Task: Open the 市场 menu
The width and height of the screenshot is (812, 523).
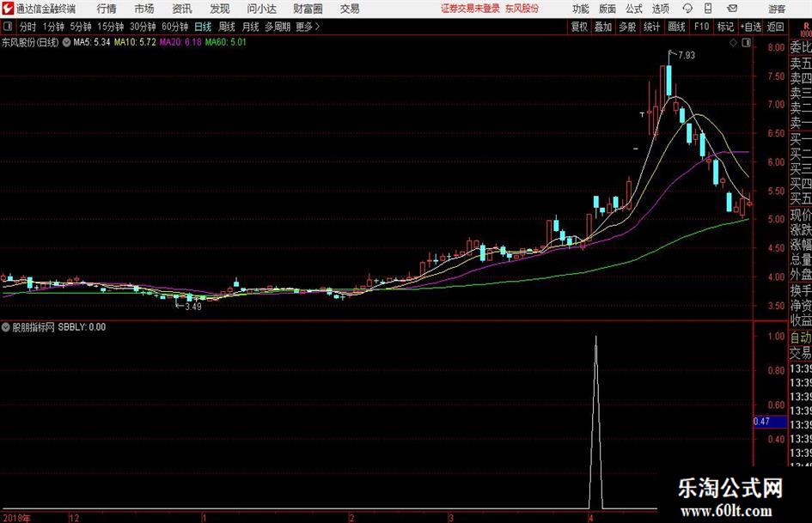Action: pyautogui.click(x=144, y=9)
